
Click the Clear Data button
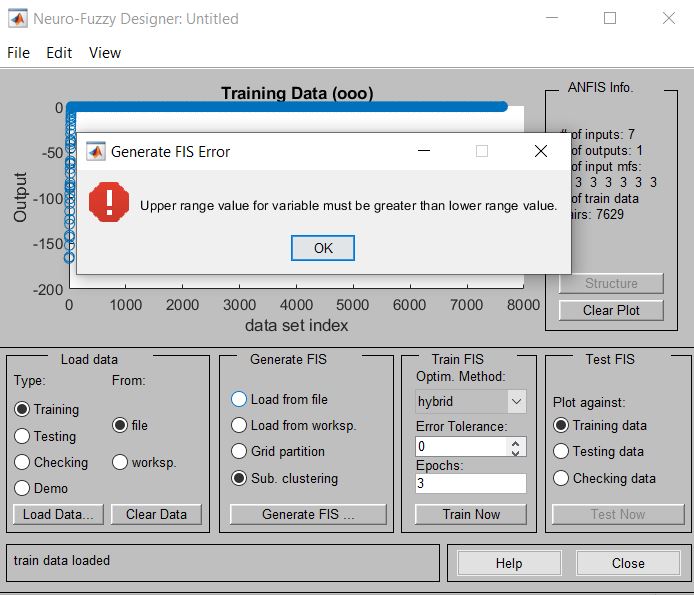(x=156, y=514)
